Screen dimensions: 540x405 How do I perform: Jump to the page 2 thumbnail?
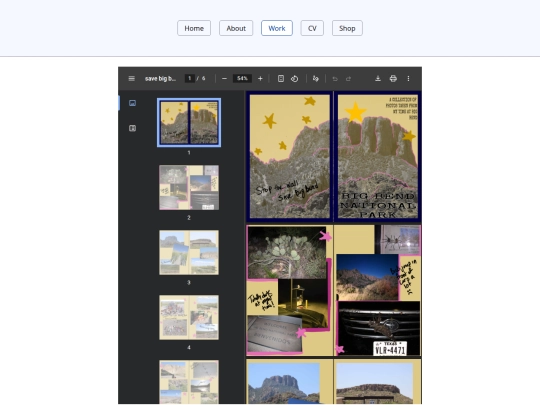[189, 187]
